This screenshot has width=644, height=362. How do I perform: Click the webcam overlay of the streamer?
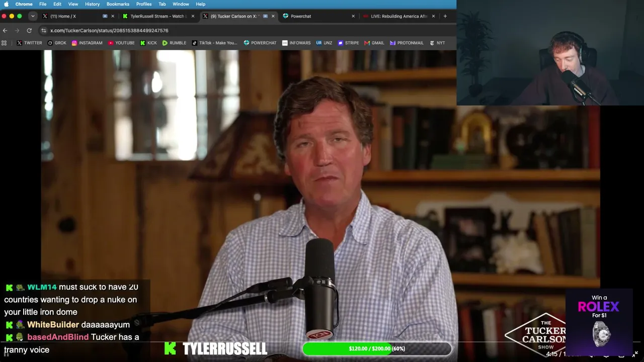pos(550,53)
